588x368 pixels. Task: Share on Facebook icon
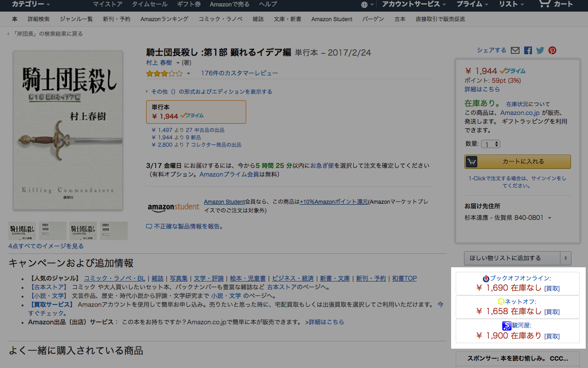(528, 51)
